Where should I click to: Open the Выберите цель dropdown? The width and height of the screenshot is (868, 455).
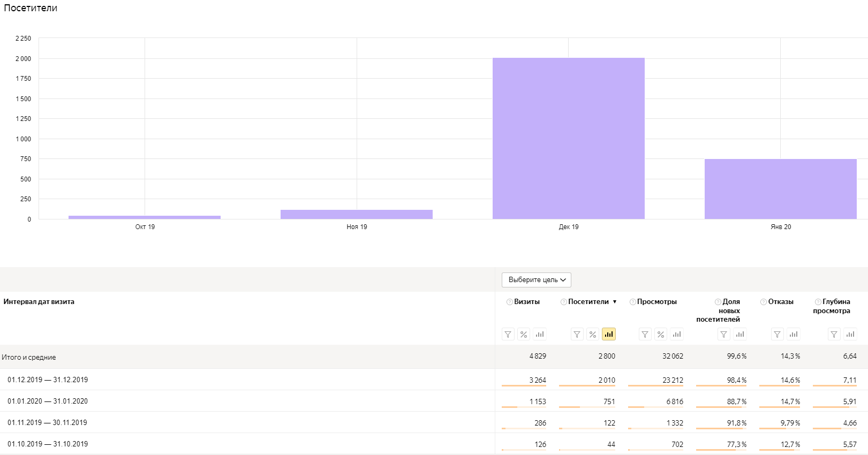pyautogui.click(x=536, y=280)
